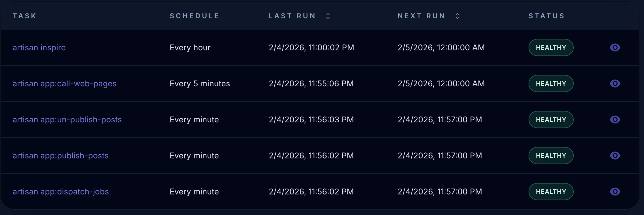644x215 pixels.
Task: View the artisan app:dispatch-jobs task details
Action: 615,192
